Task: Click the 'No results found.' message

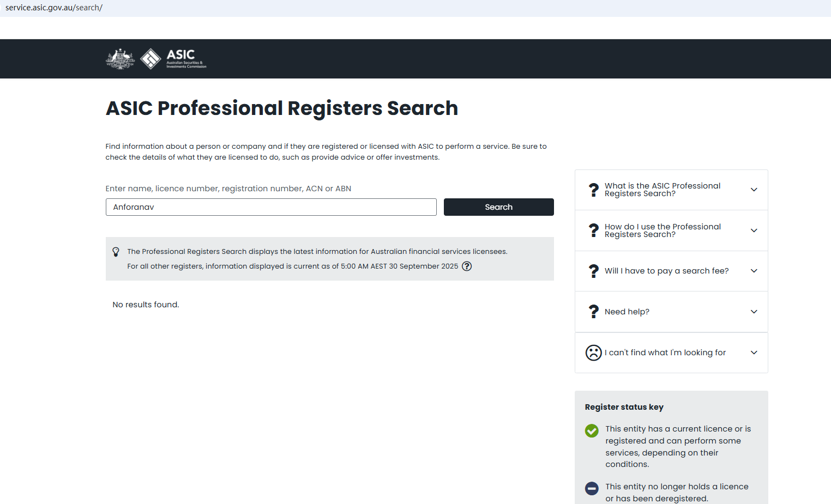Action: (146, 305)
